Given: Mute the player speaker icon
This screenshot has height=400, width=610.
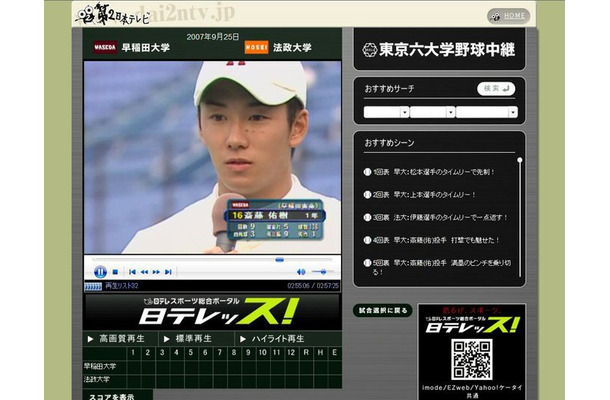Looking at the screenshot, I should [301, 272].
